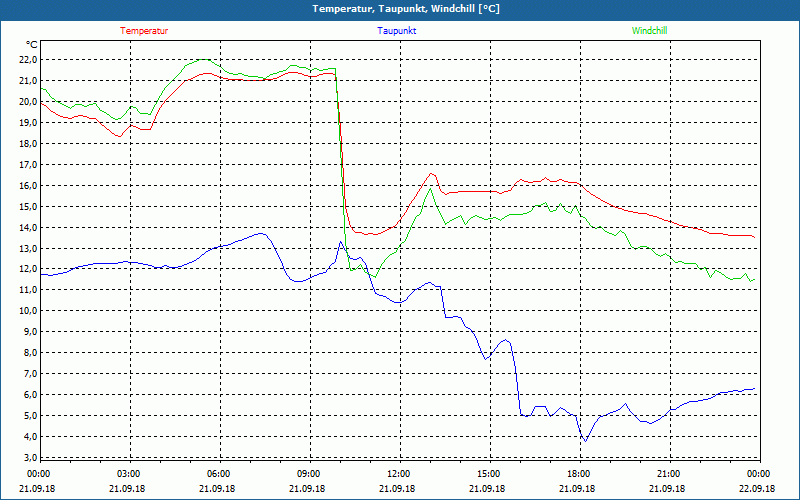Pick the '9,0' y-axis tick label
The width and height of the screenshot is (800, 500).
(x=31, y=332)
